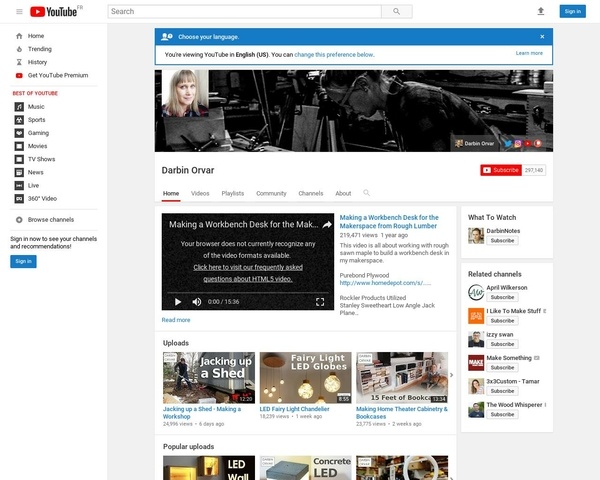
Task: Open Trending from the sidebar
Action: point(40,49)
